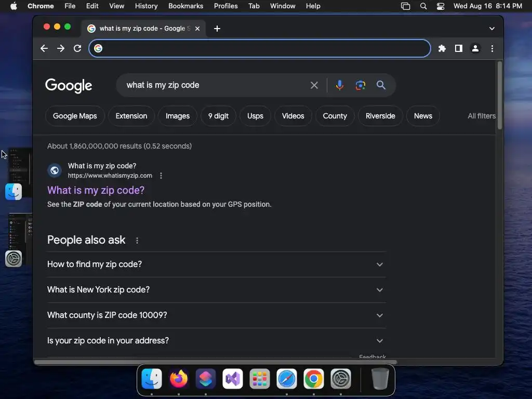The width and height of the screenshot is (532, 399).
Task: Open the Window menu
Action: [x=283, y=6]
